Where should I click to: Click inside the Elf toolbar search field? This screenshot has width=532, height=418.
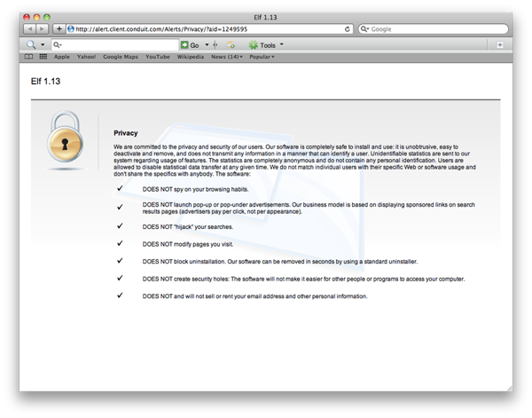click(115, 45)
